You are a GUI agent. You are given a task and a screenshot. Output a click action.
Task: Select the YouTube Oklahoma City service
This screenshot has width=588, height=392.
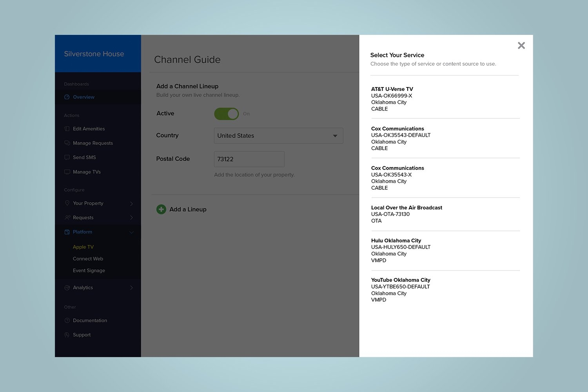click(x=401, y=290)
